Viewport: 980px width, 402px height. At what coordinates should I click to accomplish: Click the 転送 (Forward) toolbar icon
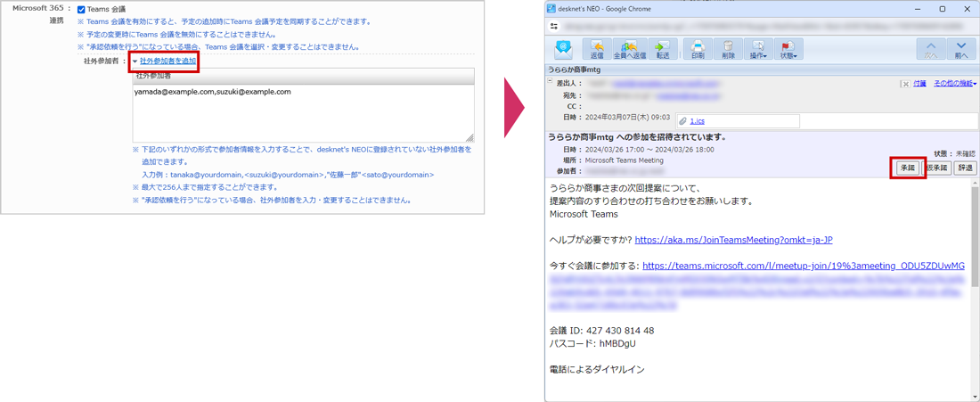[662, 49]
